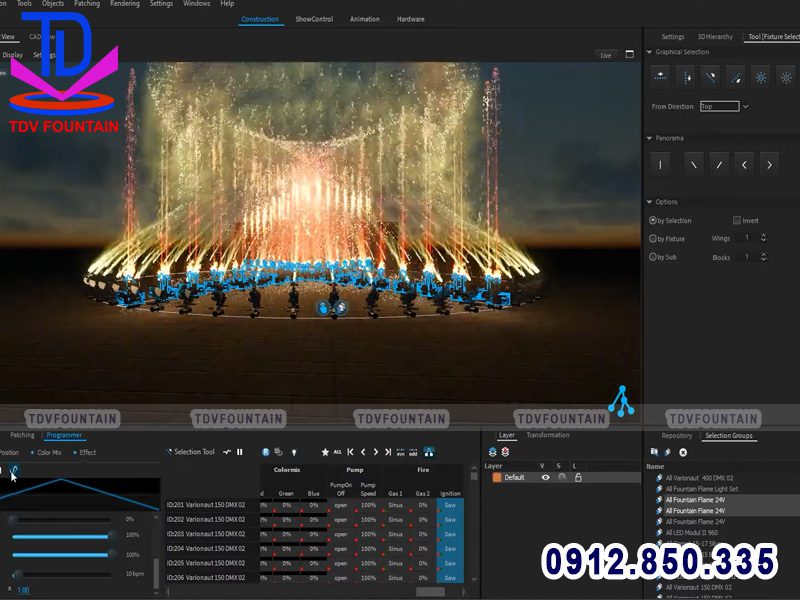Viewport: 800px width, 600px height.
Task: Click the pause icon next to Selection Tool
Action: (240, 452)
